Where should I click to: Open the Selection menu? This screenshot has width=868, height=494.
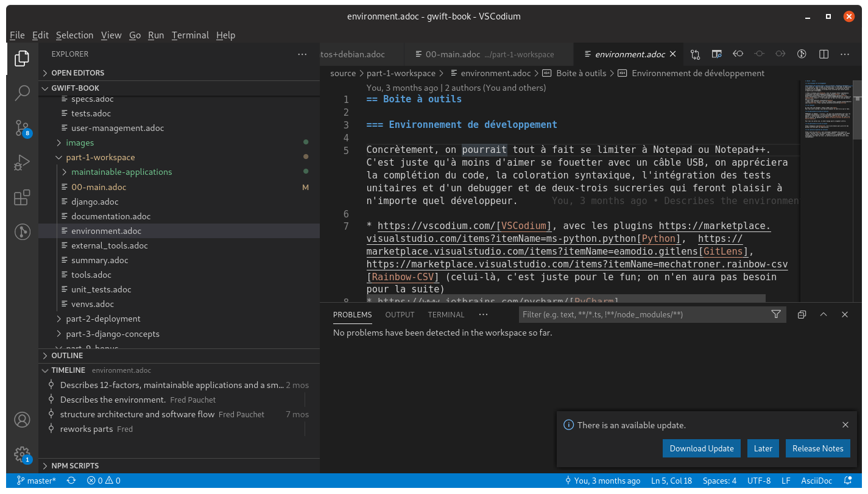pyautogui.click(x=74, y=35)
